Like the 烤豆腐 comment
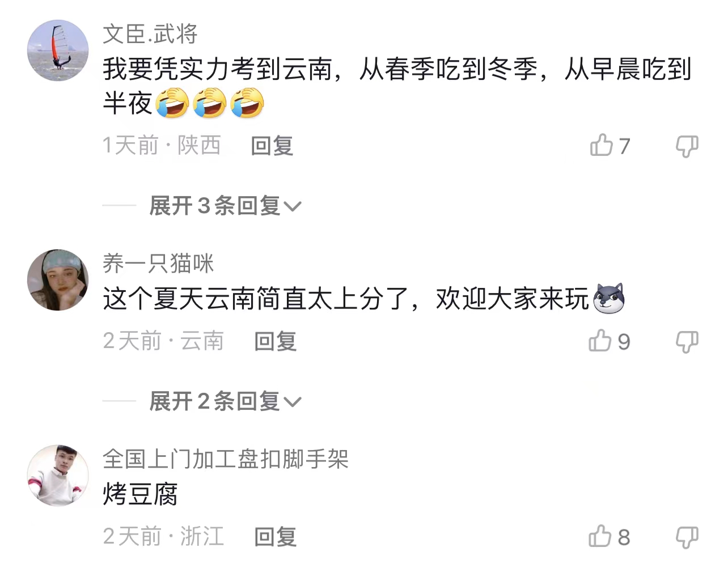This screenshot has width=728, height=577. tap(600, 536)
